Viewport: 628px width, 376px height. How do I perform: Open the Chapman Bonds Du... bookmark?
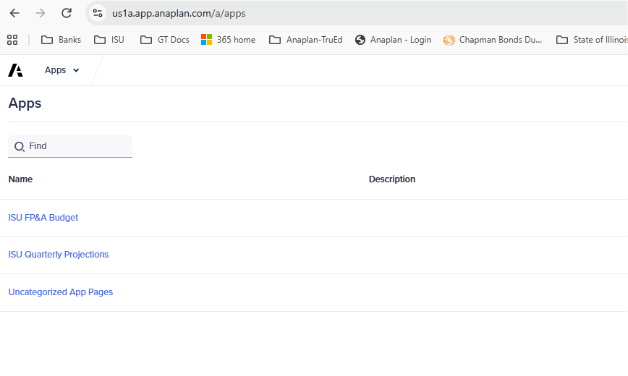(x=493, y=40)
